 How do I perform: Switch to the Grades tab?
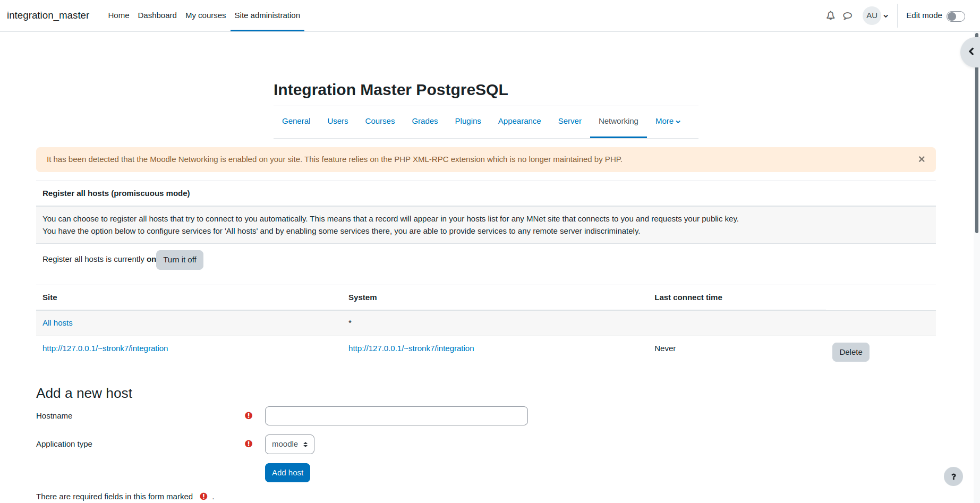point(425,121)
